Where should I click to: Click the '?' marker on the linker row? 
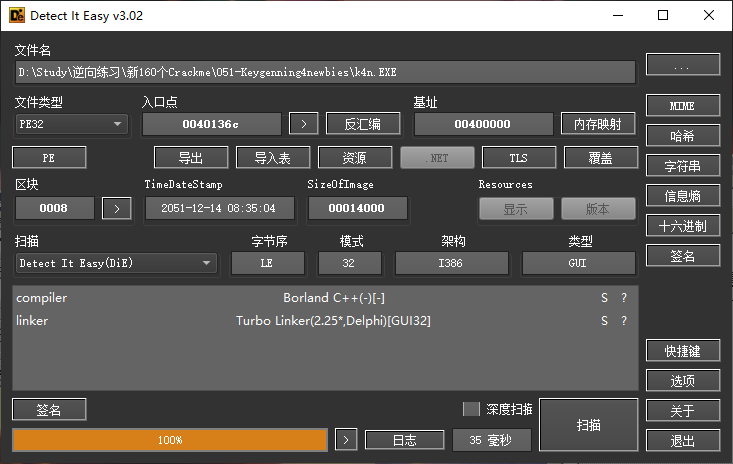click(624, 321)
